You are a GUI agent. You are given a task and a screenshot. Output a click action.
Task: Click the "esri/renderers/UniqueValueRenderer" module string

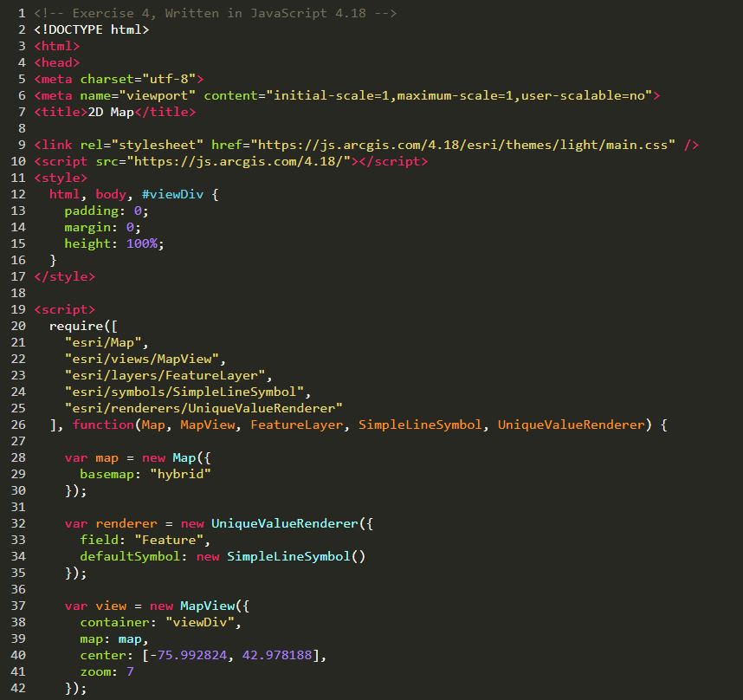204,408
